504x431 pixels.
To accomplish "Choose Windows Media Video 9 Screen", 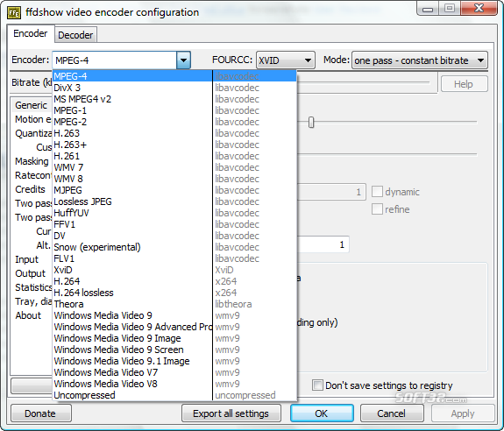I will coord(174,350).
